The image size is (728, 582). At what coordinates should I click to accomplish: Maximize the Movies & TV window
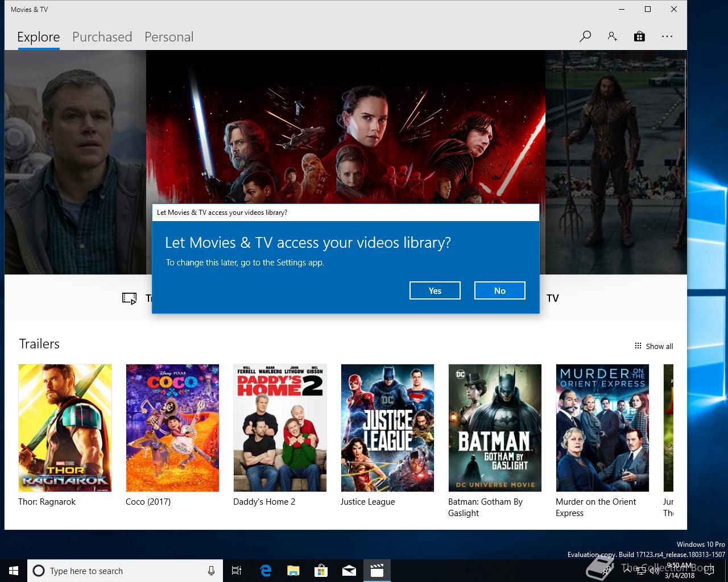(x=647, y=9)
